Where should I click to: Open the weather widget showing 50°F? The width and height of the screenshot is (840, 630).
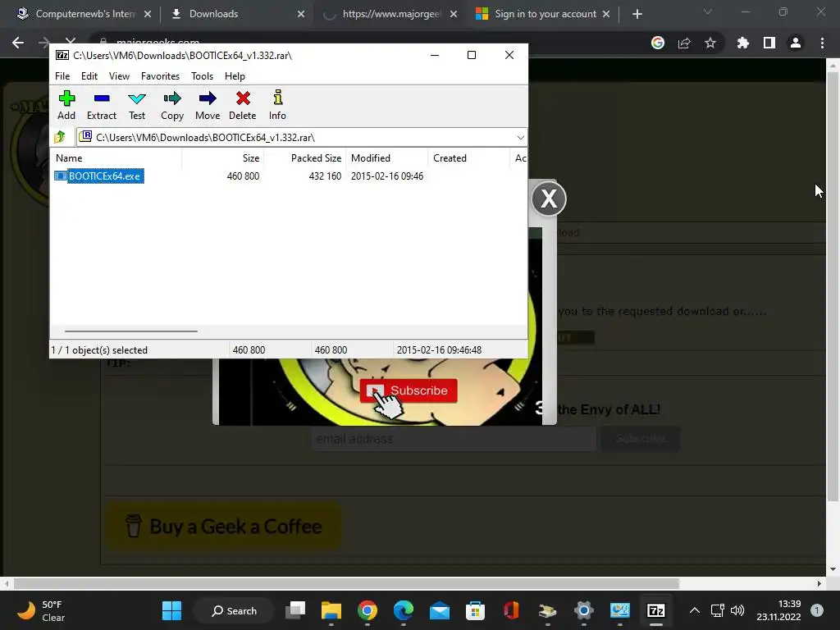click(41, 610)
